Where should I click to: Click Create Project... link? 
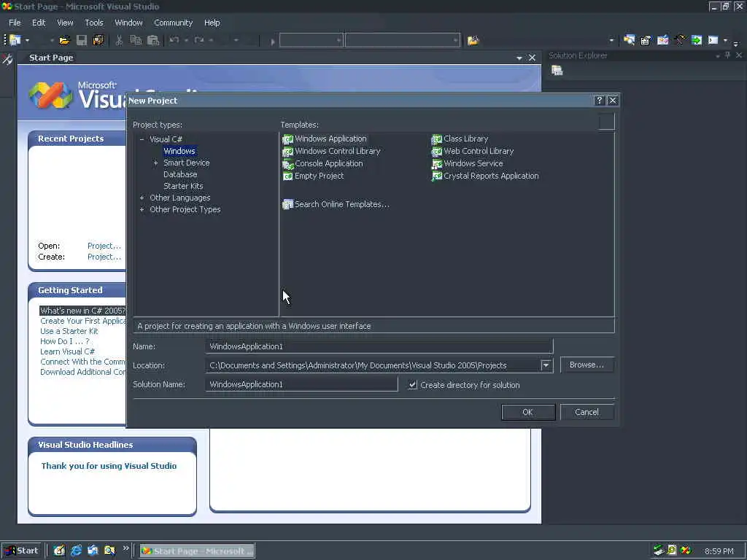(x=104, y=257)
